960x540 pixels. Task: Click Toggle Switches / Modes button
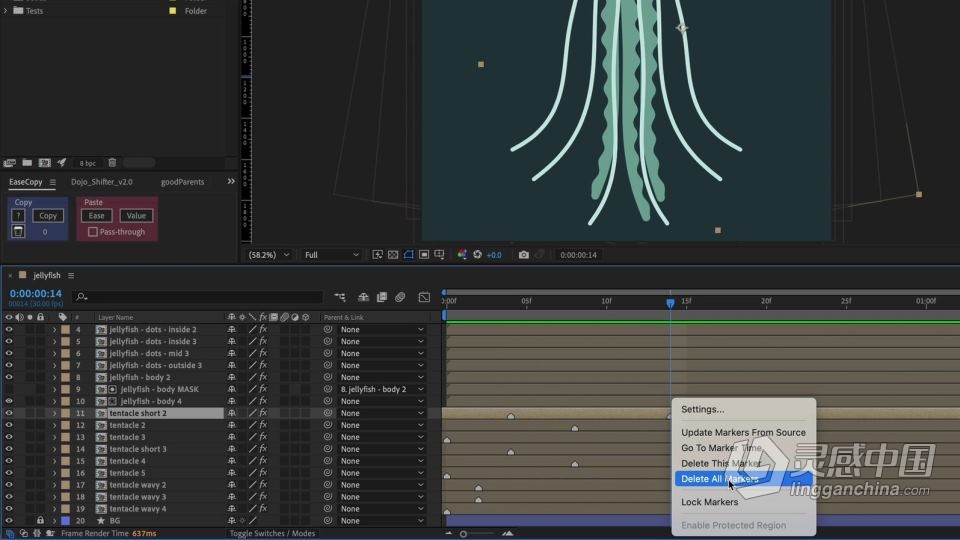coord(272,534)
